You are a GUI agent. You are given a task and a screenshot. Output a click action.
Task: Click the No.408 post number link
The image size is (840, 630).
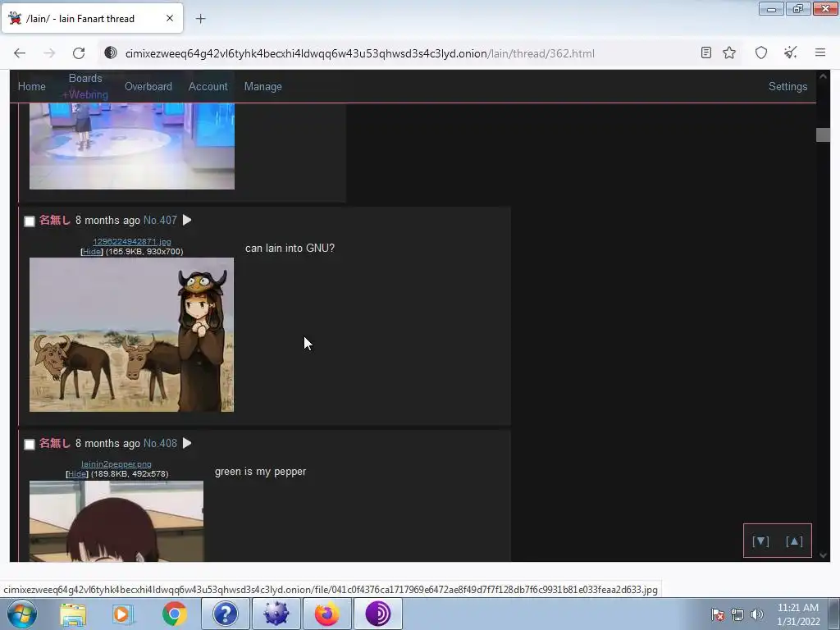tap(160, 443)
